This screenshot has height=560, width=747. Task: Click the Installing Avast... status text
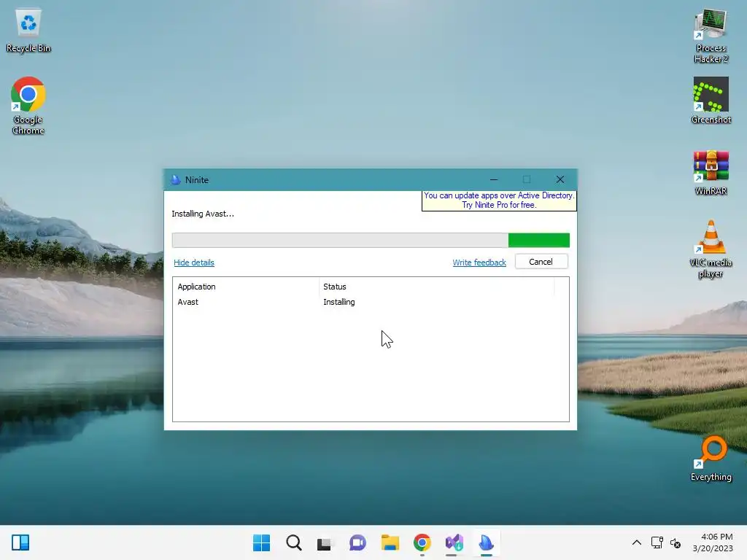[203, 214]
